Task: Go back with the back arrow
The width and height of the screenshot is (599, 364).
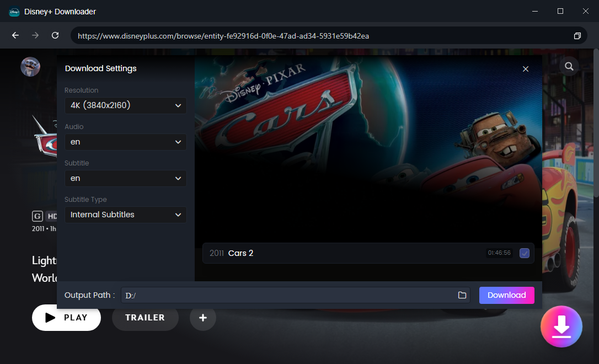Action: (15, 35)
